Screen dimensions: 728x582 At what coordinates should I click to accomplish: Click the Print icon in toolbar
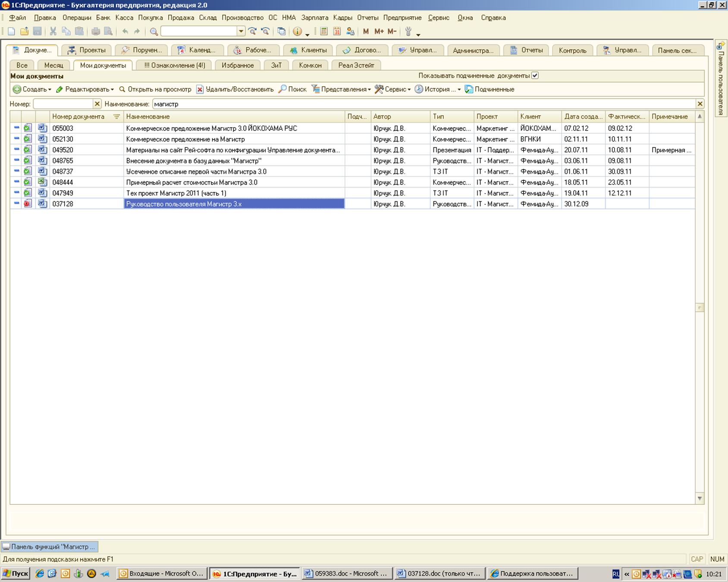click(x=96, y=31)
